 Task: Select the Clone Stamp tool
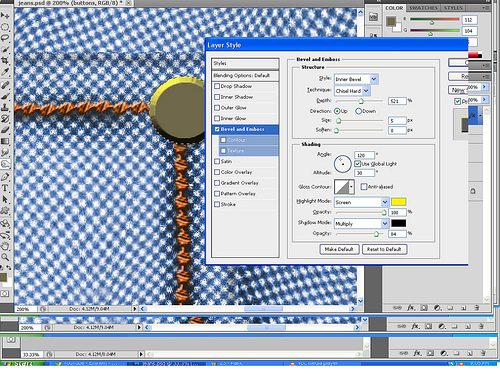tap(5, 107)
